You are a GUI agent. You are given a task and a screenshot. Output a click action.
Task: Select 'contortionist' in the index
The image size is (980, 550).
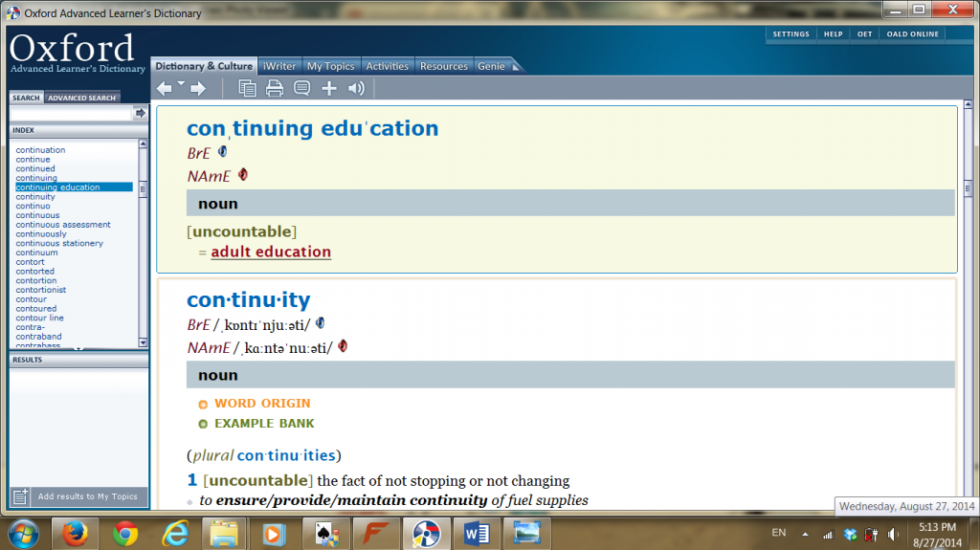pyautogui.click(x=40, y=290)
